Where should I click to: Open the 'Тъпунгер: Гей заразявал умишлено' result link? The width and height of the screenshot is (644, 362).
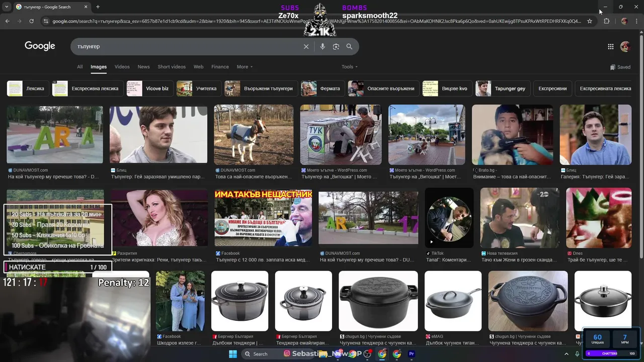pyautogui.click(x=158, y=177)
